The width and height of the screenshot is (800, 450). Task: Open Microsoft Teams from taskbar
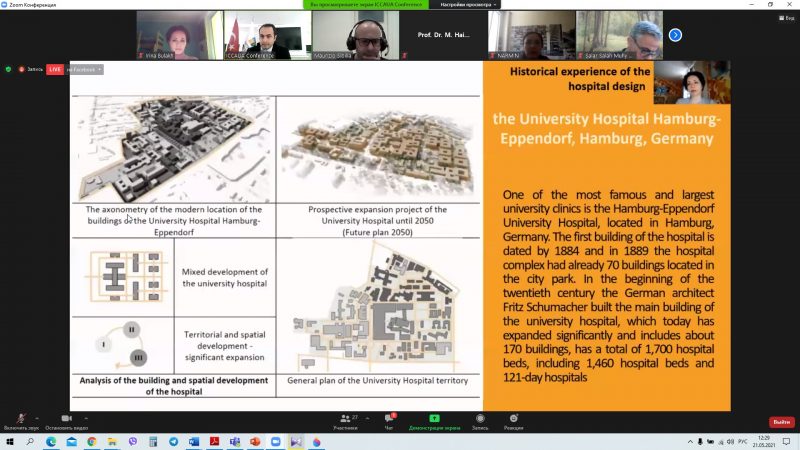[x=235, y=441]
